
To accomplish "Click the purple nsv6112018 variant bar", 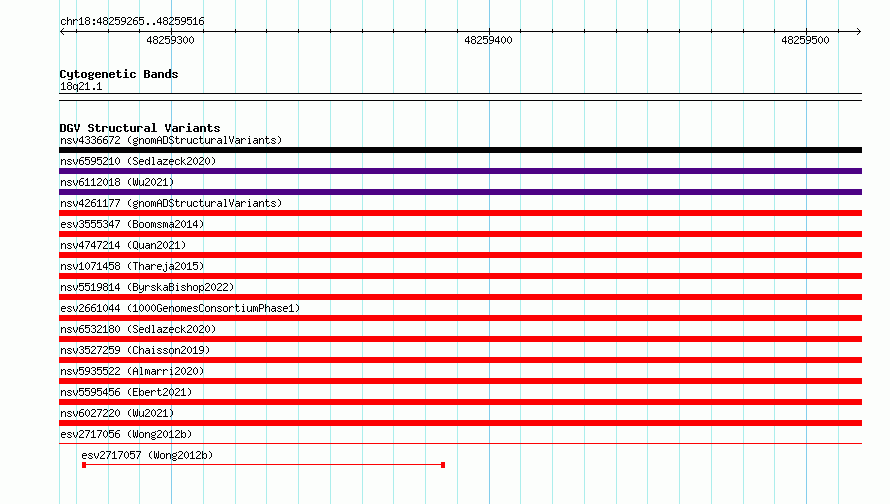I will (460, 192).
